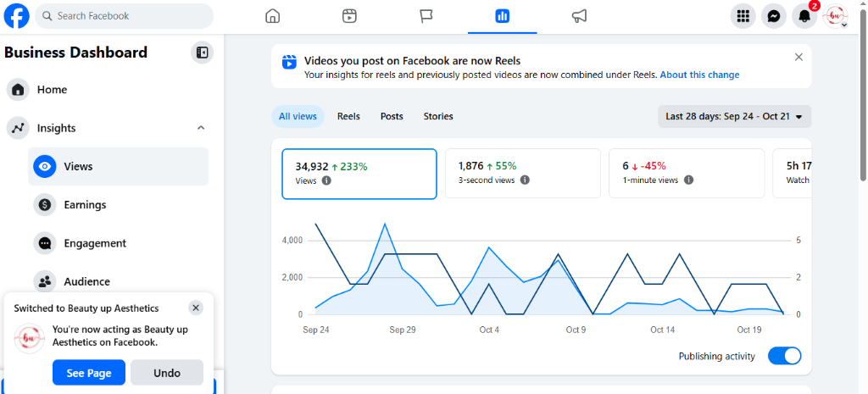Open the Last 28 days date range dropdown
The image size is (868, 394).
pyautogui.click(x=735, y=117)
